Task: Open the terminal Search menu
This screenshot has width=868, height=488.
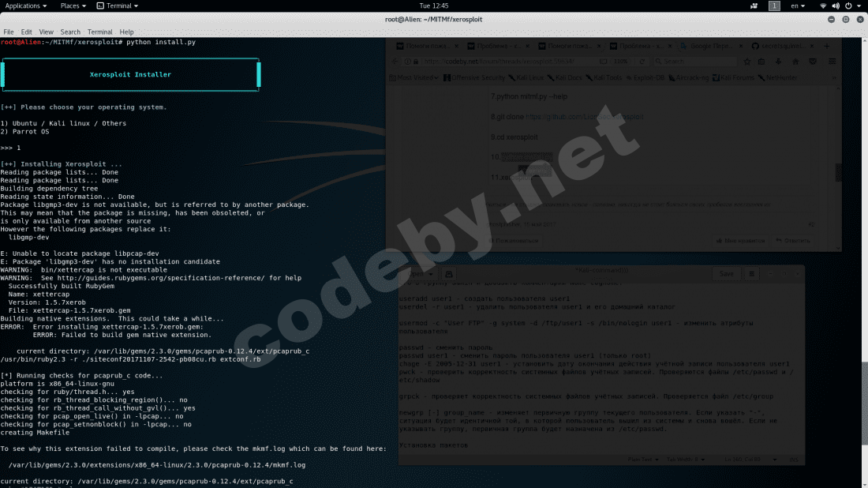Action: [x=70, y=32]
